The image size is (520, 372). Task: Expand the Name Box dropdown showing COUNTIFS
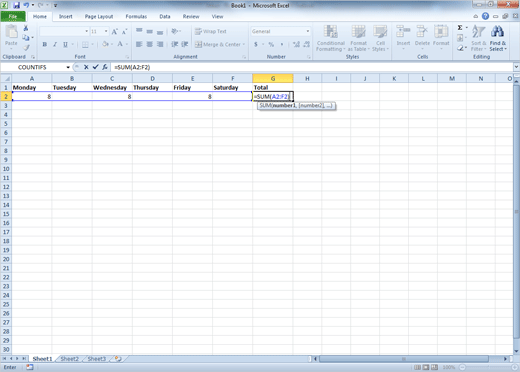click(68, 67)
